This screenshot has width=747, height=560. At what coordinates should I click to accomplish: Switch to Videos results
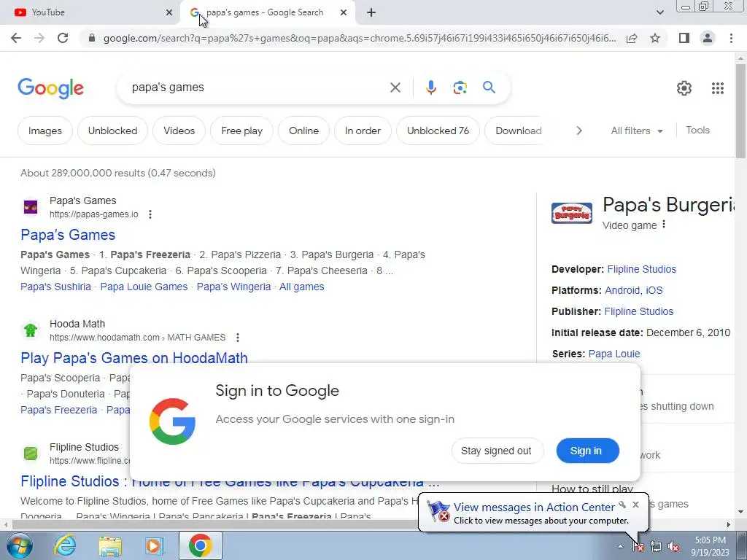click(179, 131)
